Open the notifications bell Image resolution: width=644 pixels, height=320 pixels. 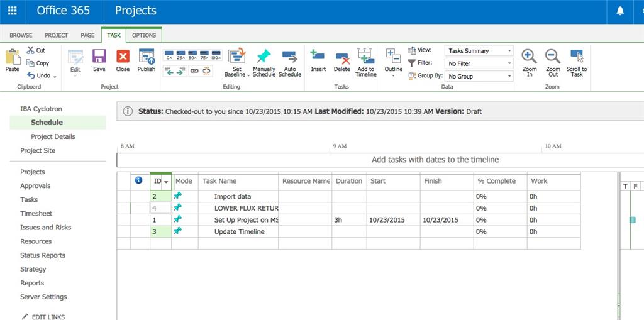[x=620, y=11]
